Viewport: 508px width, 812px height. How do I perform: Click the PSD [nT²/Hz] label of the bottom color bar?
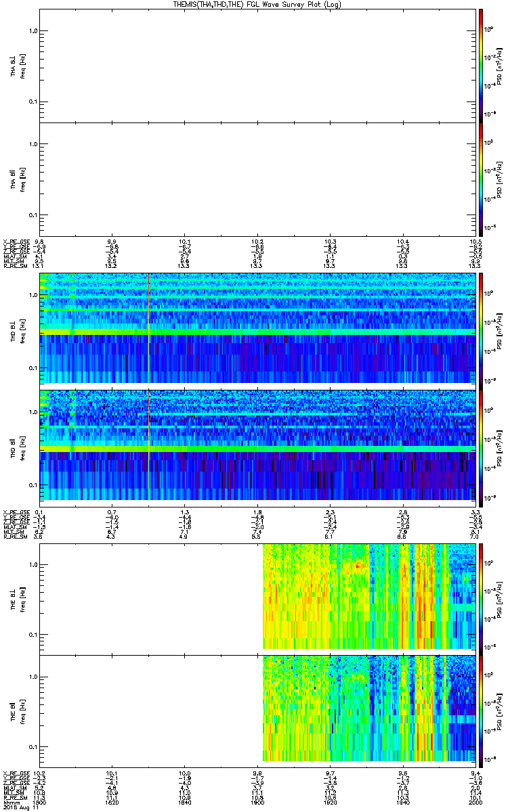pyautogui.click(x=500, y=711)
